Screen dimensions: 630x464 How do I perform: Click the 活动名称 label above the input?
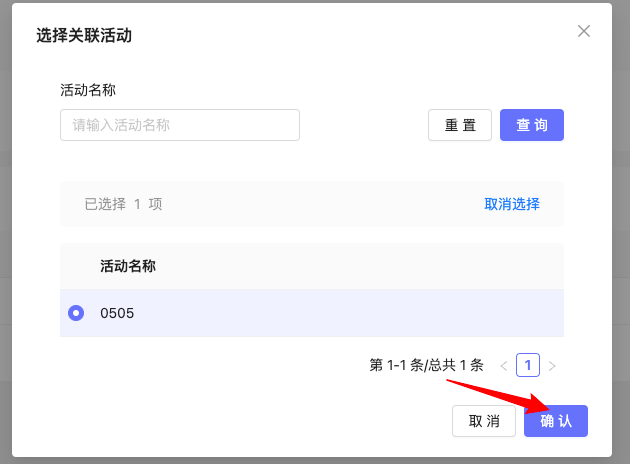(x=88, y=90)
